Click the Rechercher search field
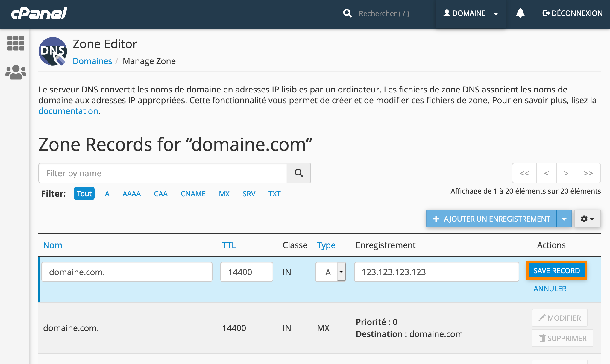Viewport: 610px width, 364px height. click(x=384, y=13)
